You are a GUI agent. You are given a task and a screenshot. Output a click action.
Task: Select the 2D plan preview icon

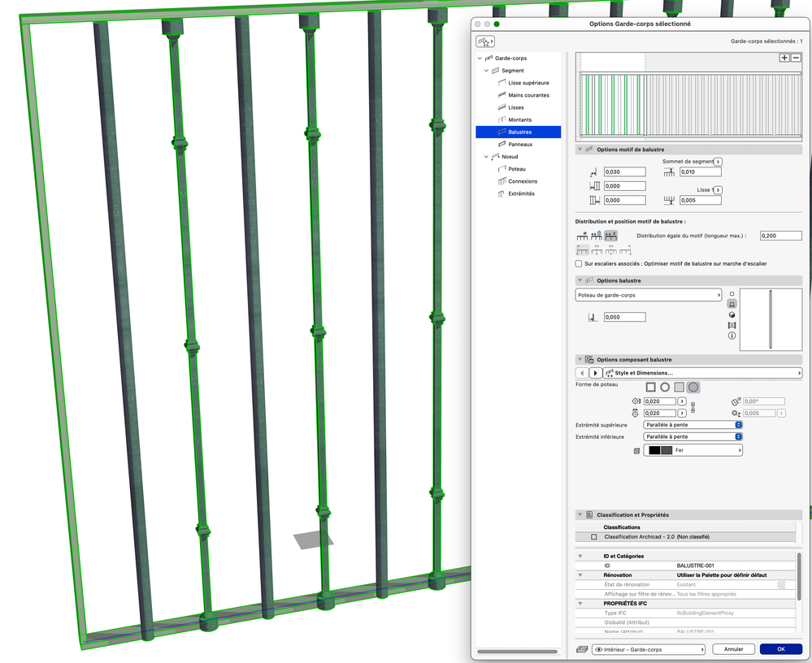(732, 293)
